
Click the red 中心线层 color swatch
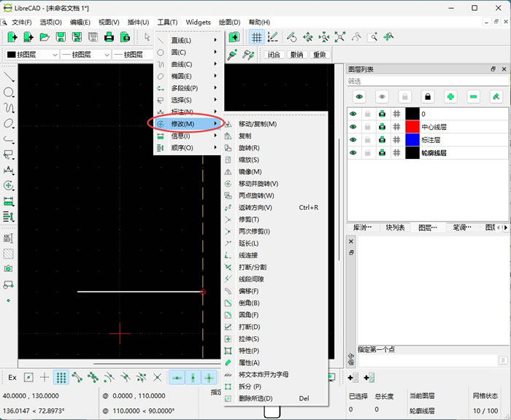pos(412,127)
